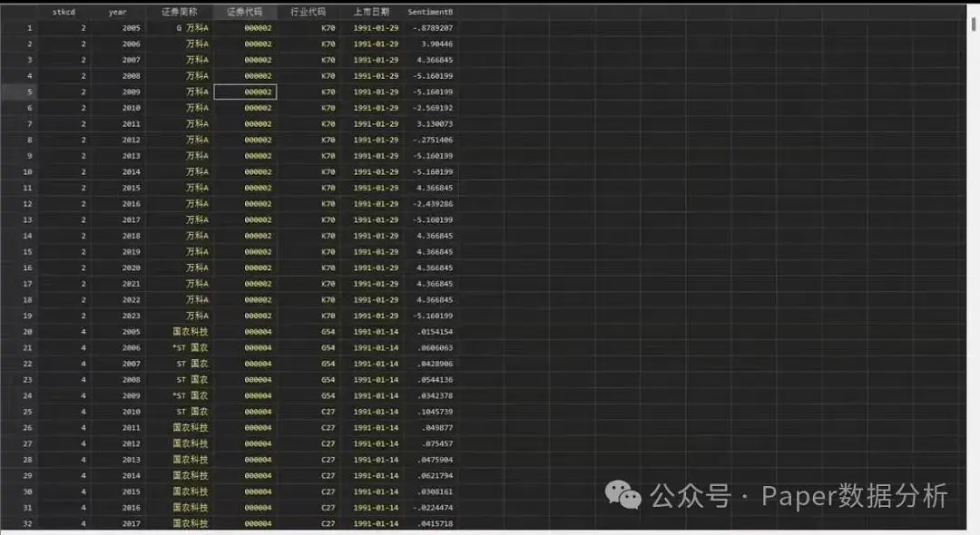Select SentimentB value -.2751406

433,140
